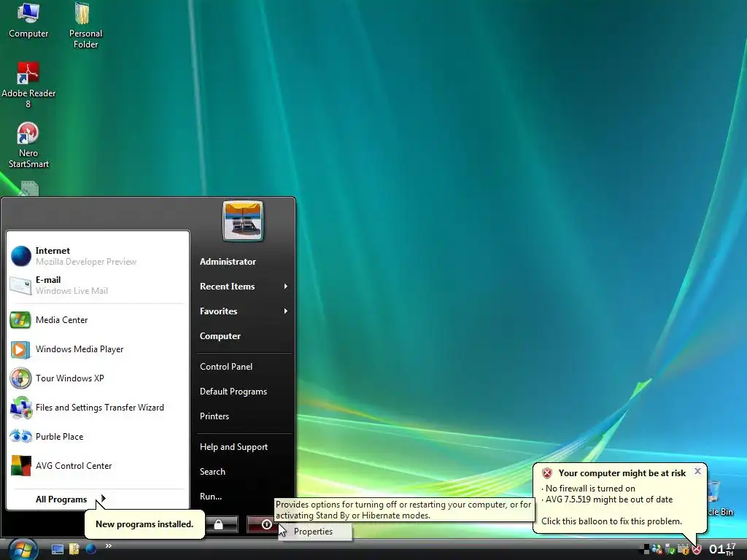Image resolution: width=747 pixels, height=560 pixels.
Task: Click Mozilla globe quick launch icon
Action: pyautogui.click(x=91, y=549)
